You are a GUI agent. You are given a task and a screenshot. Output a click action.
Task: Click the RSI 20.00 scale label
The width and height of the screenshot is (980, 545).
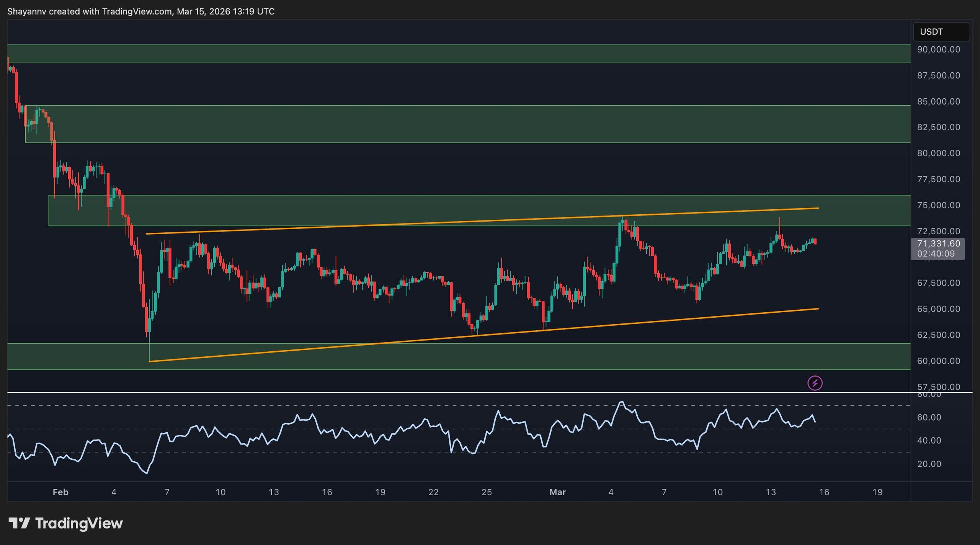tap(929, 464)
